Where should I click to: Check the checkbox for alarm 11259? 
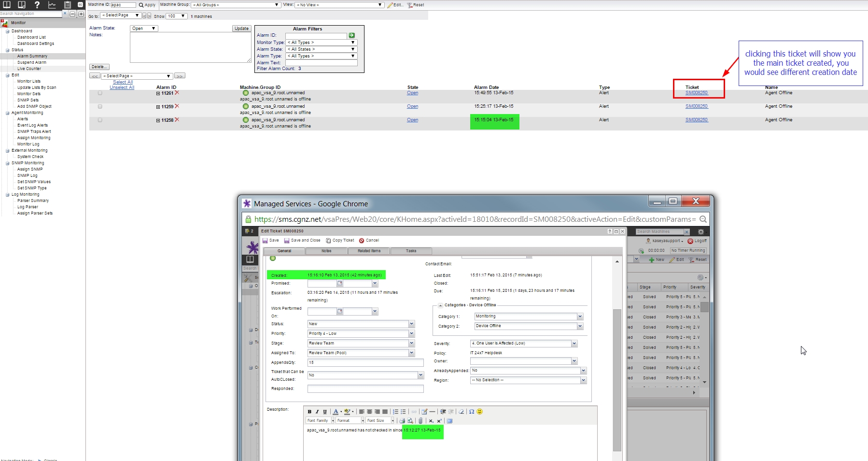coord(100,106)
